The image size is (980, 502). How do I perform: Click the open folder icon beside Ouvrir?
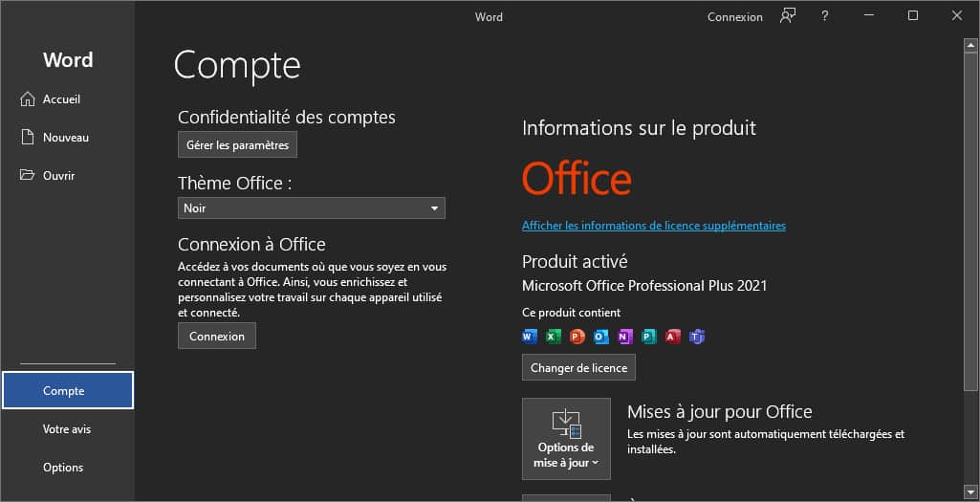click(x=28, y=175)
